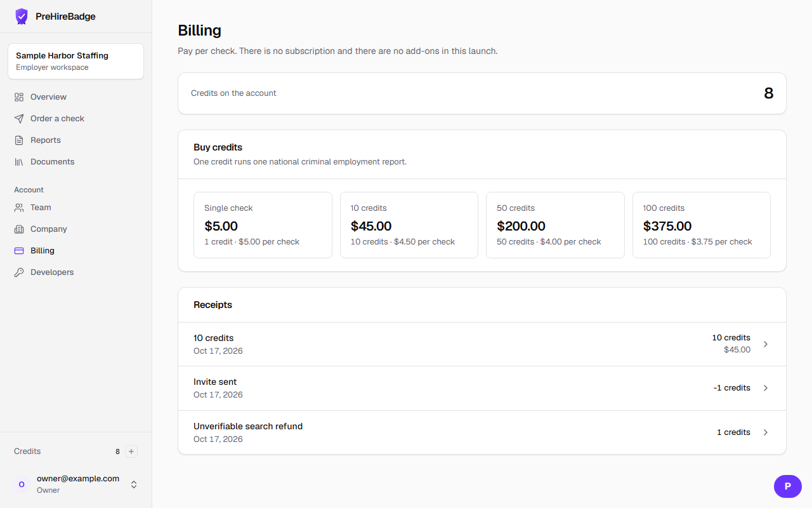Click the plus button beside Credits
This screenshot has width=812, height=508.
(131, 451)
